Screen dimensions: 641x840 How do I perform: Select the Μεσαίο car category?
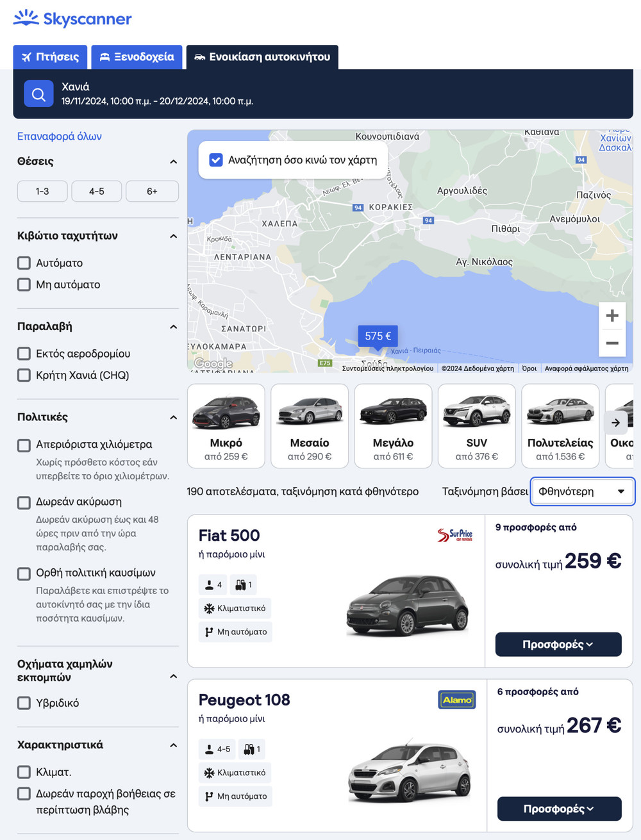[x=310, y=425]
